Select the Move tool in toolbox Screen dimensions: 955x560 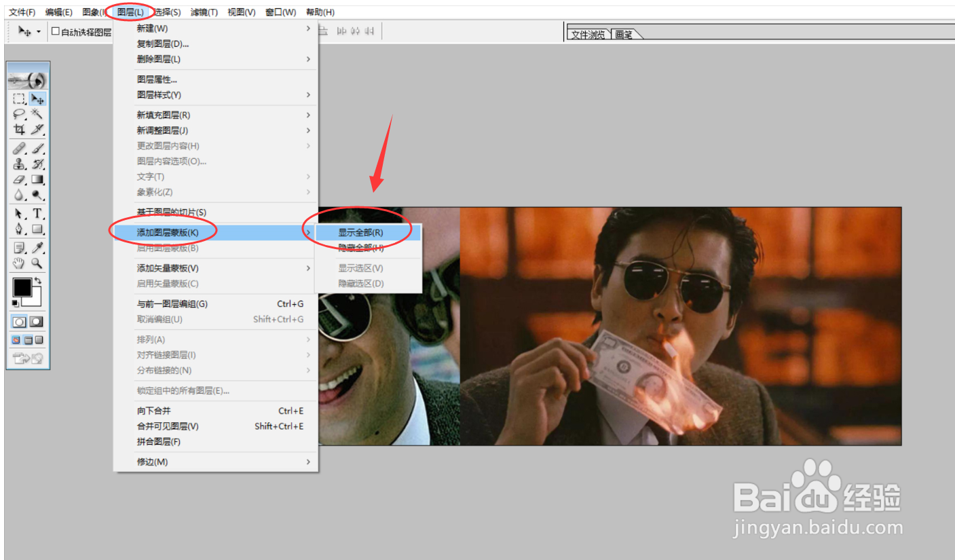point(37,99)
